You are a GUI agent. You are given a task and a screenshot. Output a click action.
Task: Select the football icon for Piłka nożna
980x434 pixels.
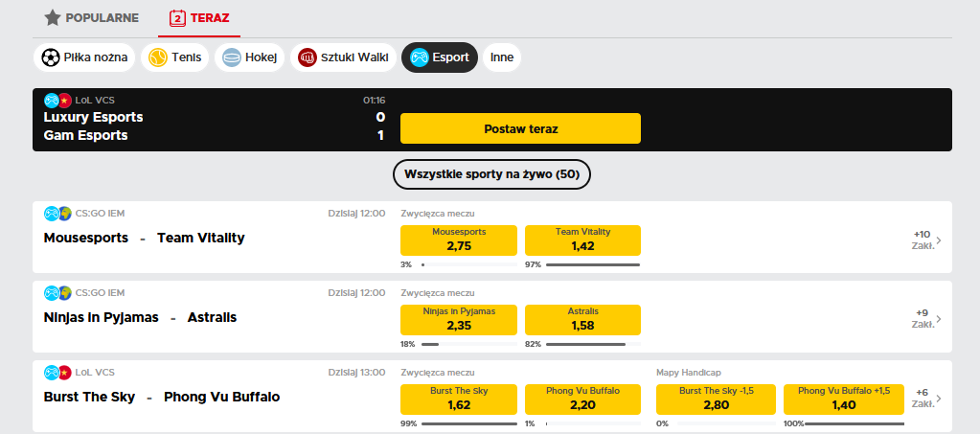(51, 57)
